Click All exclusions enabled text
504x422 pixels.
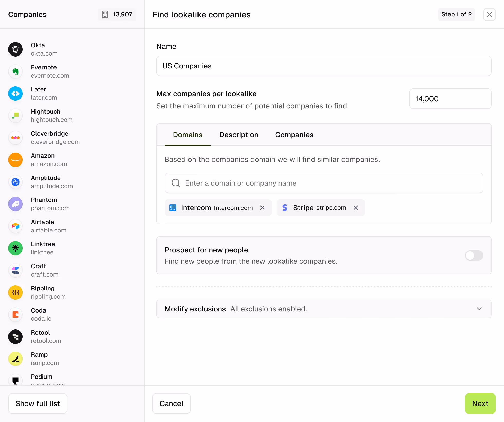pyautogui.click(x=269, y=309)
